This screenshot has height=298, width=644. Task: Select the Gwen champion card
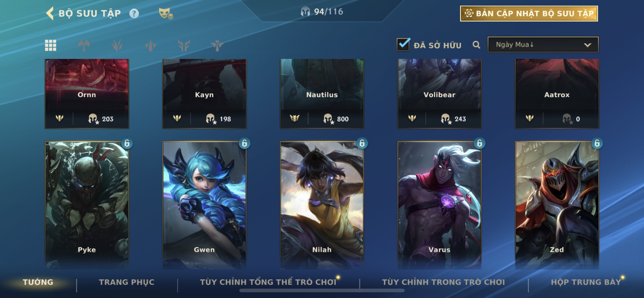click(204, 205)
